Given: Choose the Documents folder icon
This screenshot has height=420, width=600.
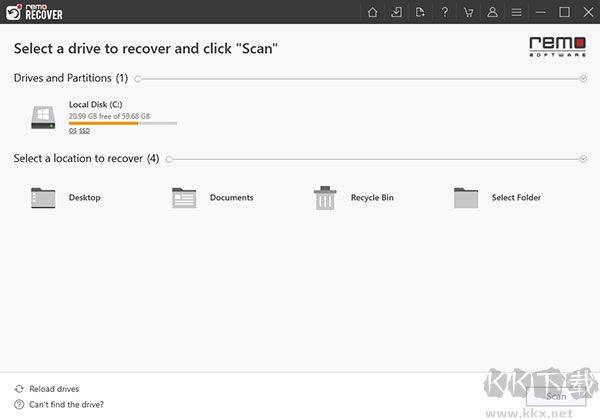Looking at the screenshot, I should click(x=184, y=198).
